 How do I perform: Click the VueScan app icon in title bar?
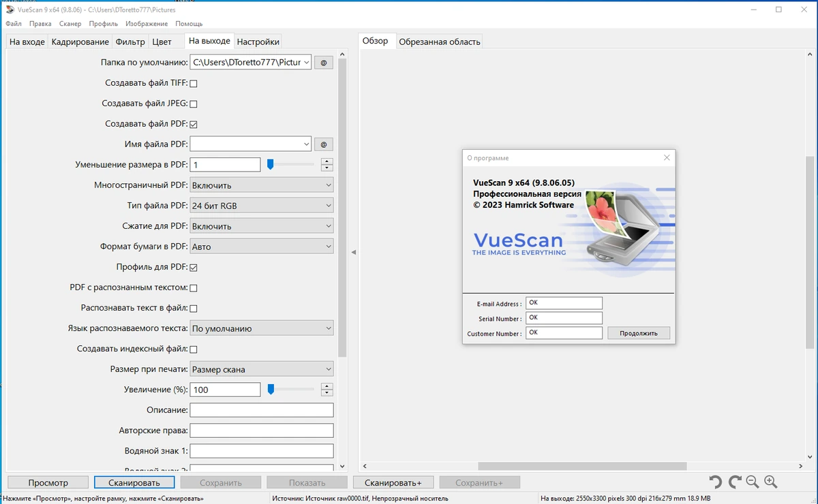click(x=10, y=10)
